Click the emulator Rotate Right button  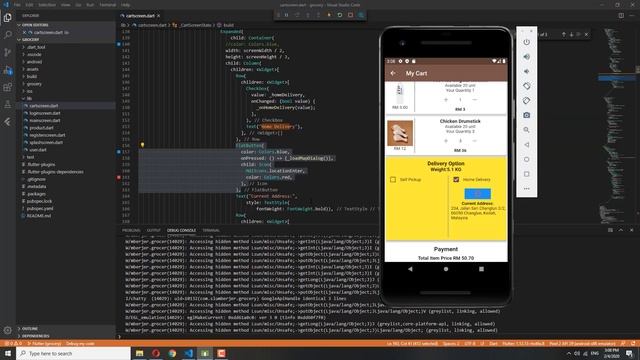(527, 101)
